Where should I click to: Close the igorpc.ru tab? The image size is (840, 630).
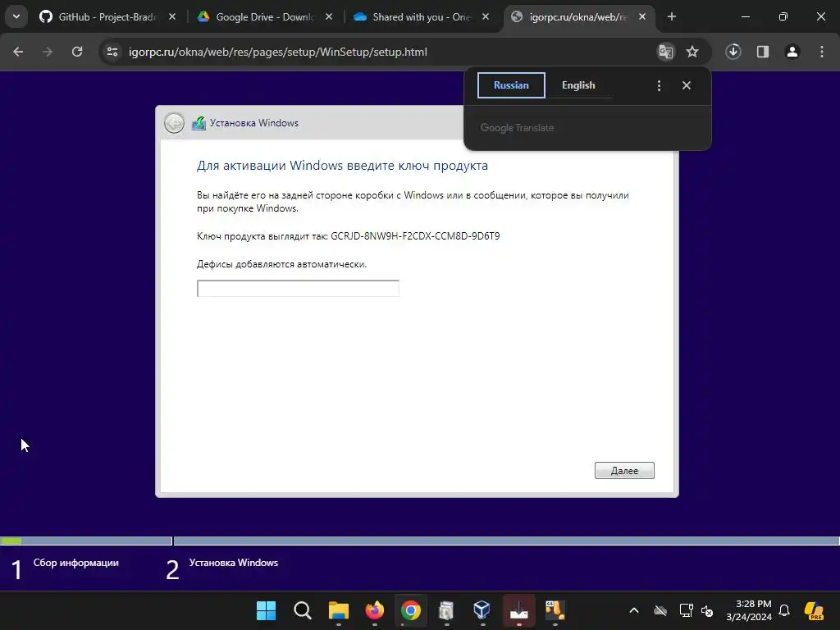click(x=642, y=17)
